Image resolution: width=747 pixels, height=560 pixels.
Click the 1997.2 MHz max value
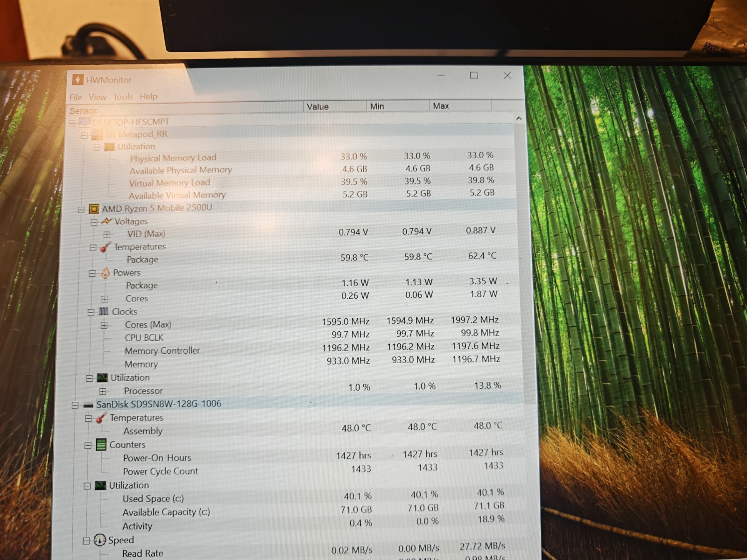coord(475,320)
